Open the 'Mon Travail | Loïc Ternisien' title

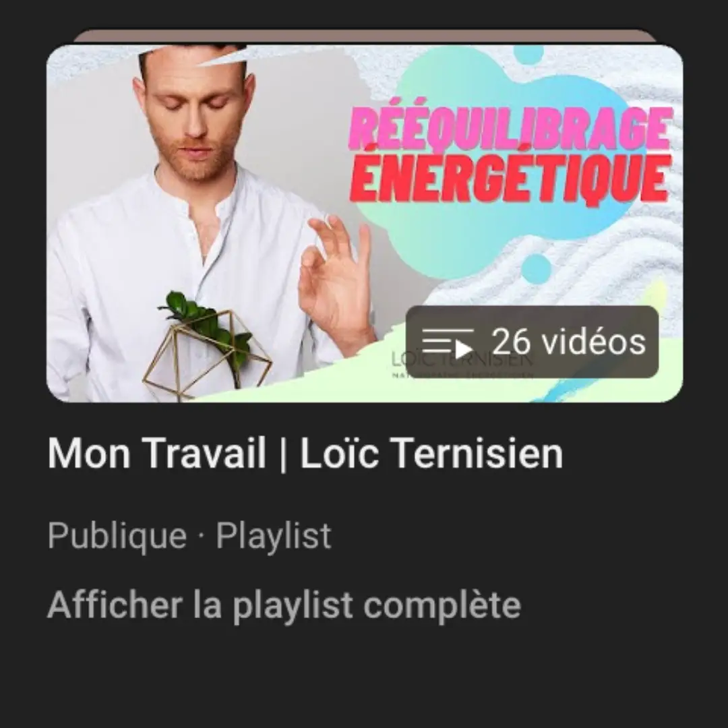[305, 453]
